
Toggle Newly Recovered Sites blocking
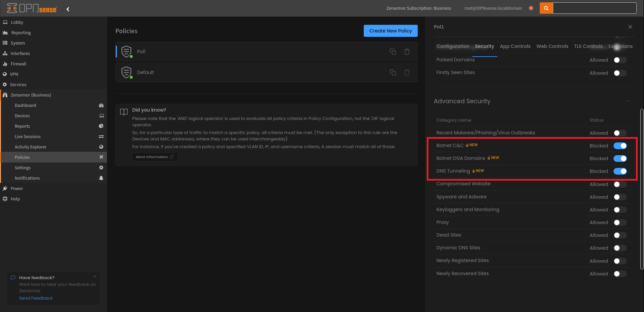(x=620, y=274)
